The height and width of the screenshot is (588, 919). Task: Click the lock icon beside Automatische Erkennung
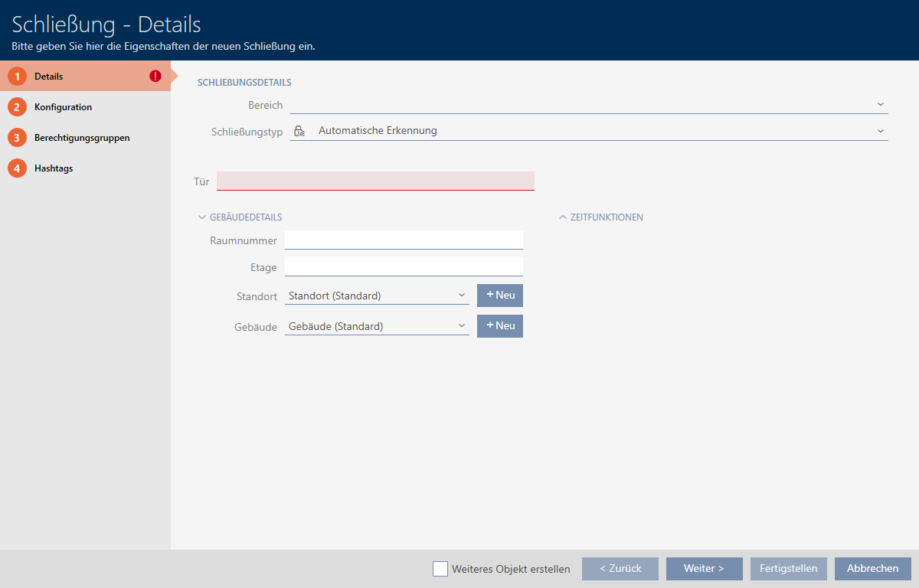pos(299,131)
